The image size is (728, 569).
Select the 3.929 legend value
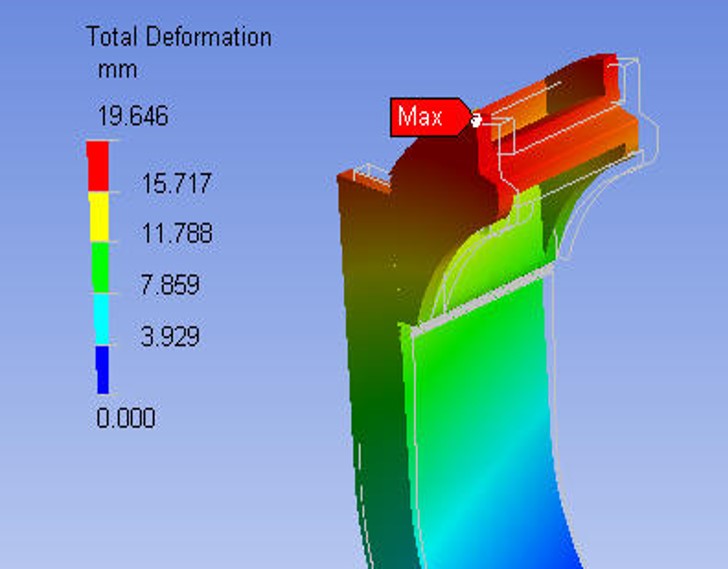click(x=170, y=337)
